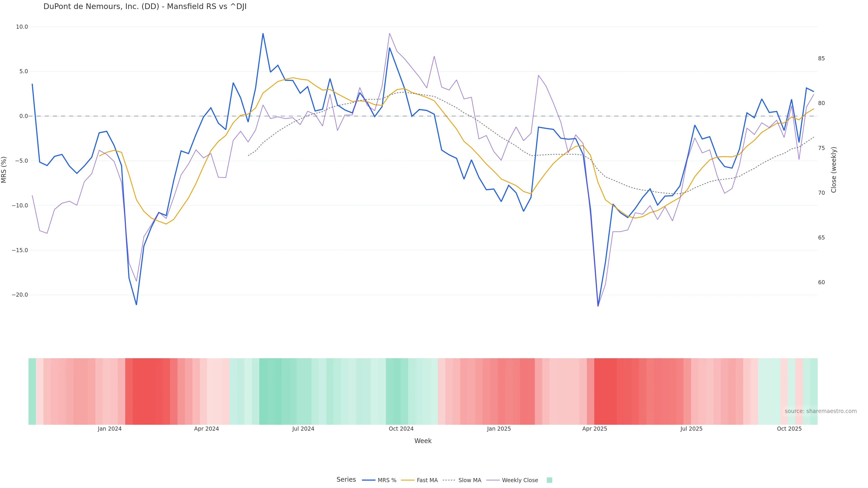Click the Week x-axis title
Viewport: 868px width, 488px height.
tap(422, 441)
